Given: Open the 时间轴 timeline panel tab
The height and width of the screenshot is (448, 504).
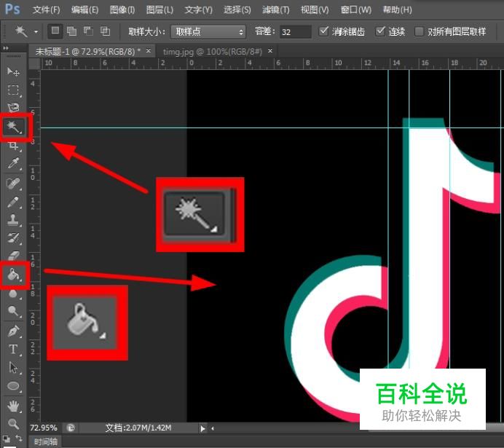Looking at the screenshot, I should [x=45, y=442].
